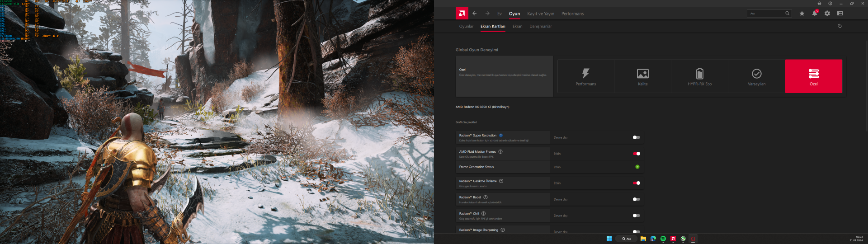The height and width of the screenshot is (244, 868).
Task: Click the Global Oyun Deneyimi heading
Action: tap(476, 50)
